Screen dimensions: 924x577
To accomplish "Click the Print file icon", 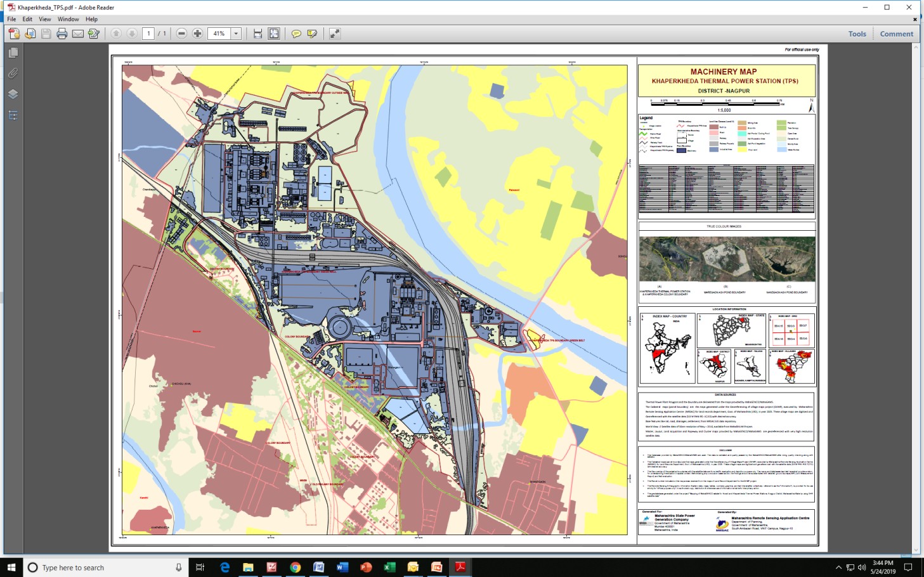I will tap(62, 34).
